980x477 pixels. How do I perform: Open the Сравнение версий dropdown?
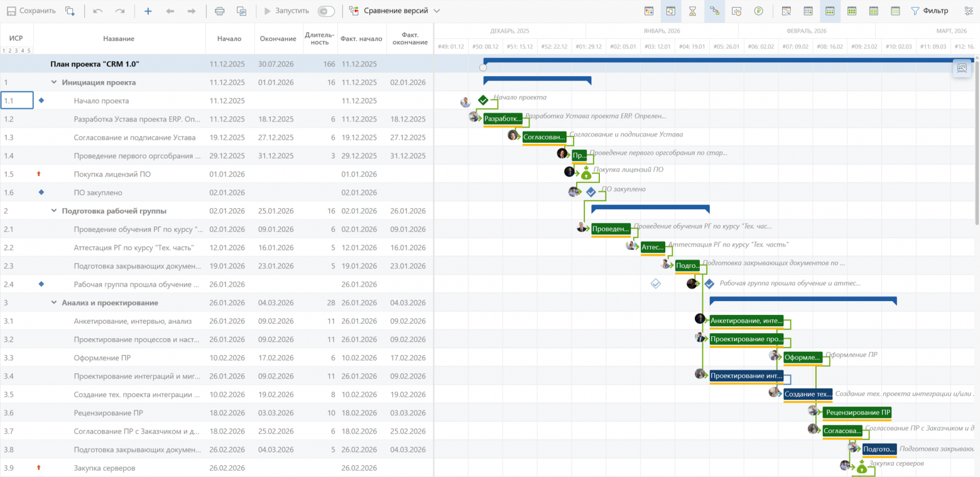395,11
